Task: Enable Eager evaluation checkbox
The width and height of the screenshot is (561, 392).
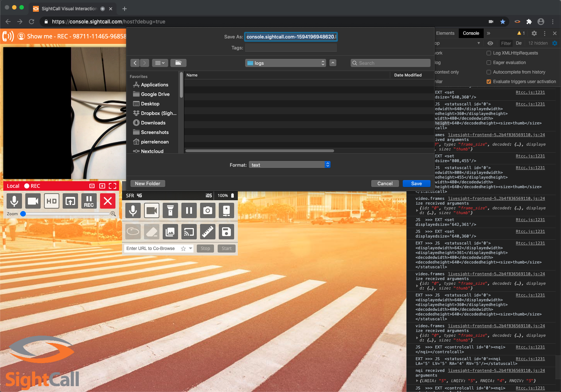Action: pos(489,63)
